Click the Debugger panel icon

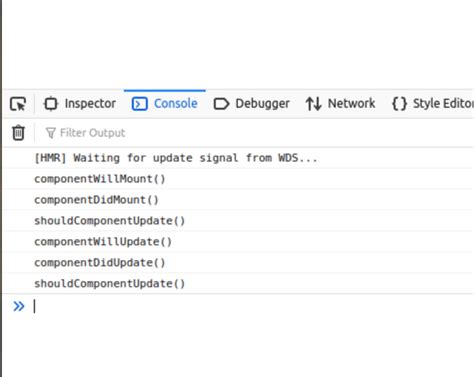point(221,104)
